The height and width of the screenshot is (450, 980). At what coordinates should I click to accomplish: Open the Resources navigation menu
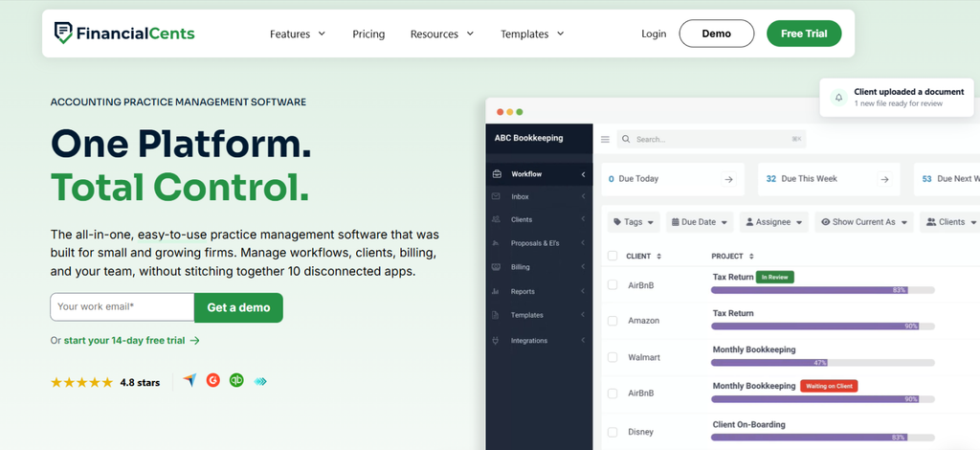coord(442,34)
